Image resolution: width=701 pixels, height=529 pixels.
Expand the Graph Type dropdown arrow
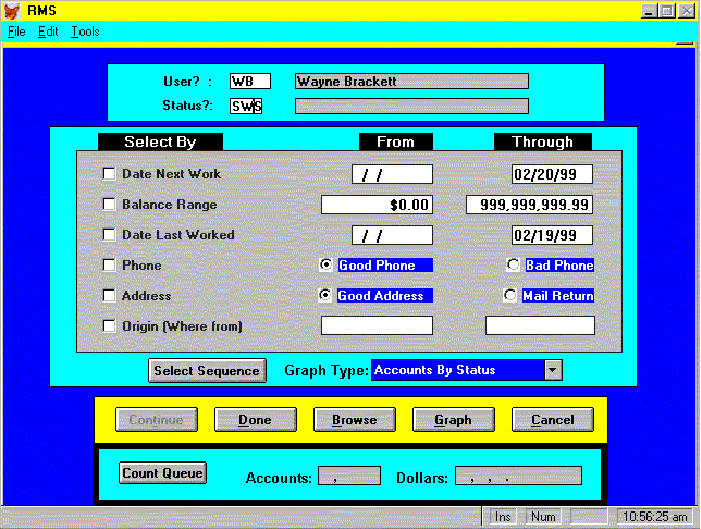(x=552, y=370)
